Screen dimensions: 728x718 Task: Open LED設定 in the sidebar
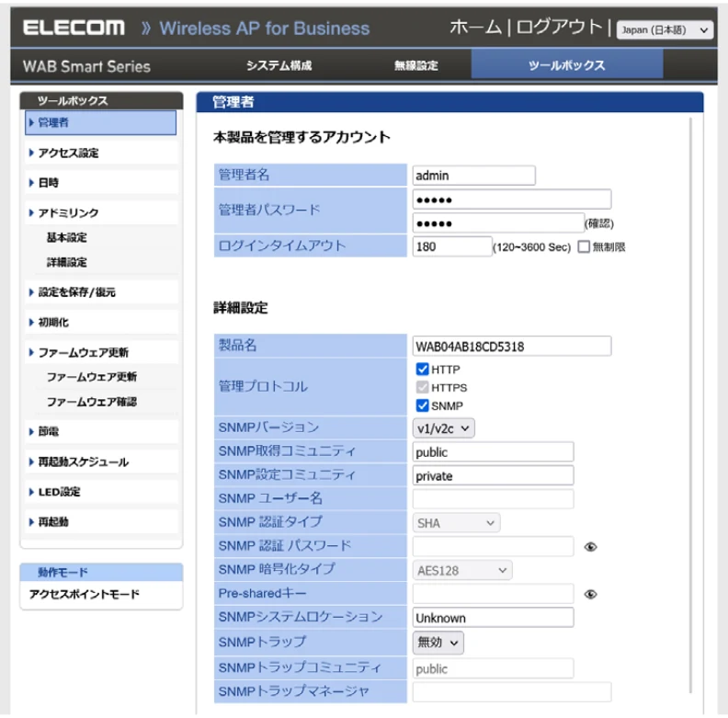(x=101, y=492)
